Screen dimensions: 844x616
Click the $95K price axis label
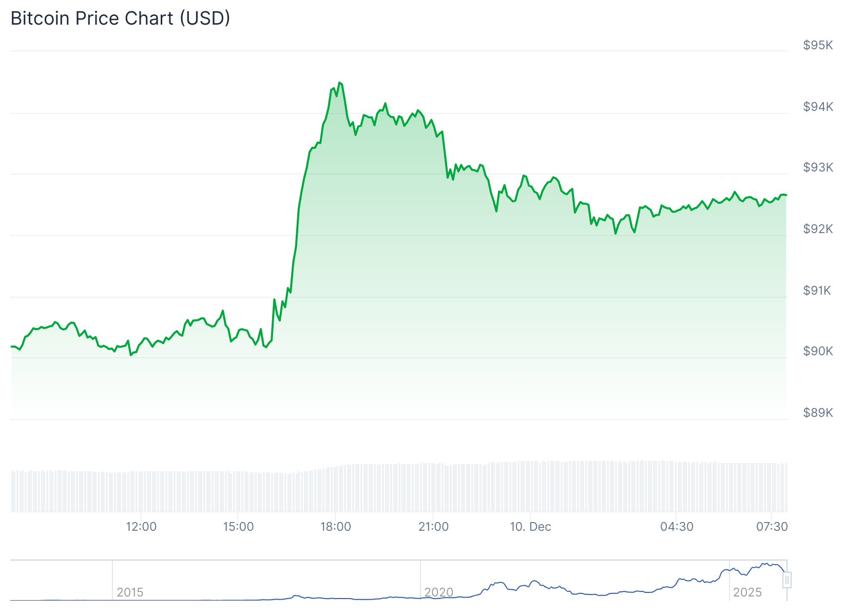point(818,45)
